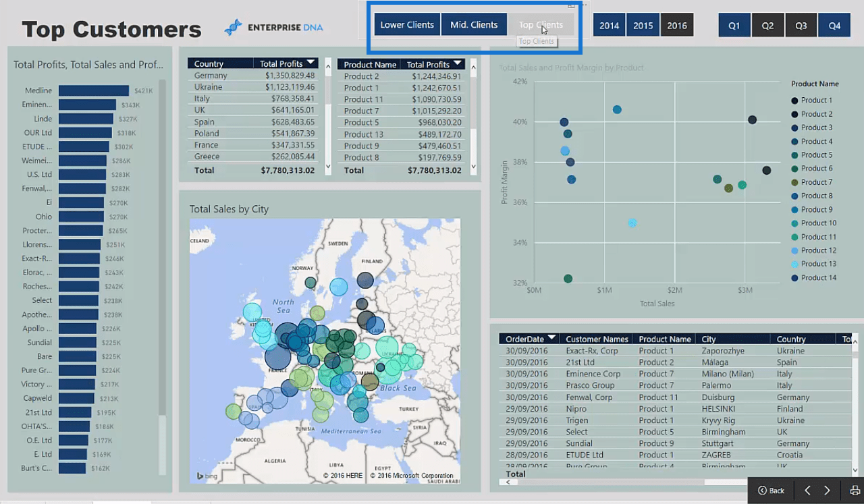This screenshot has width=864, height=504.
Task: Click the Ukraine profits value $1,123,119.46
Action: click(x=290, y=87)
